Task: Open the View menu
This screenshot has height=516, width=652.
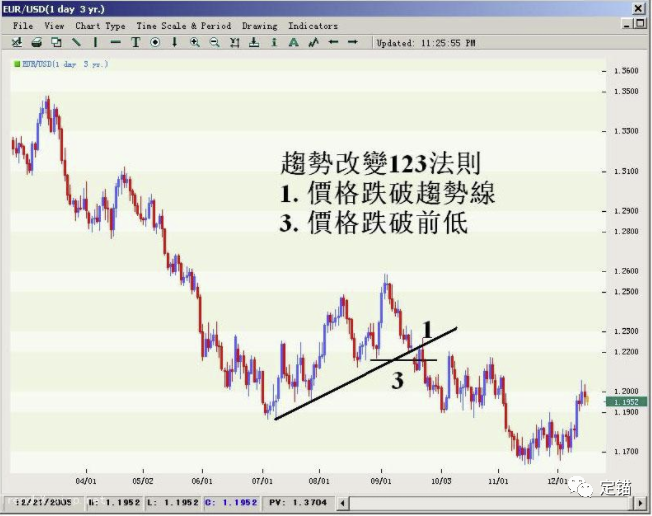Action: tap(54, 26)
